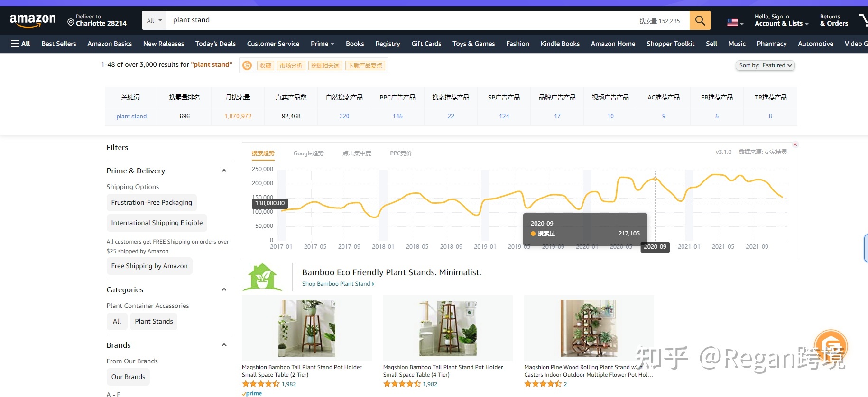The image size is (868, 397).
Task: Click the orange search magnifier button
Action: (700, 20)
